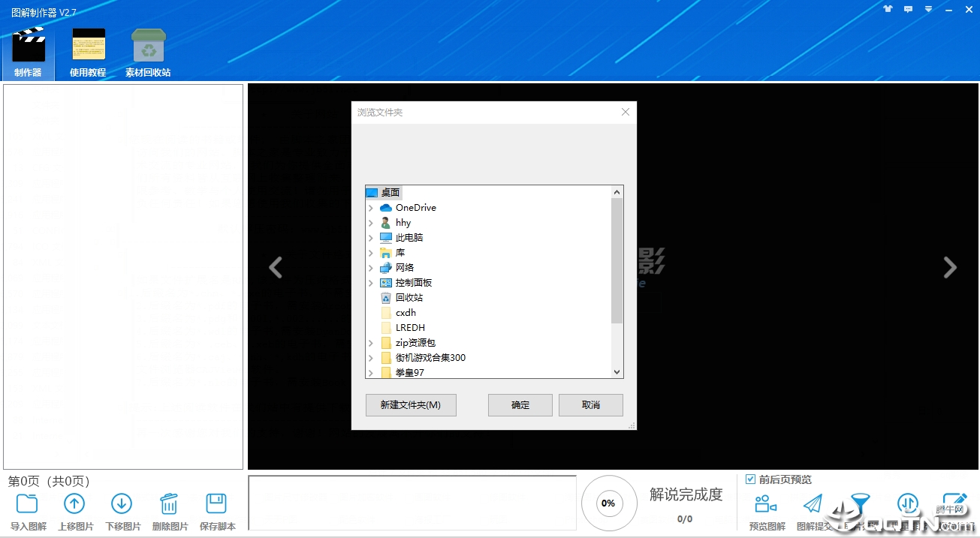
Task: Click the 图解提交 paper plane icon
Action: 812,503
